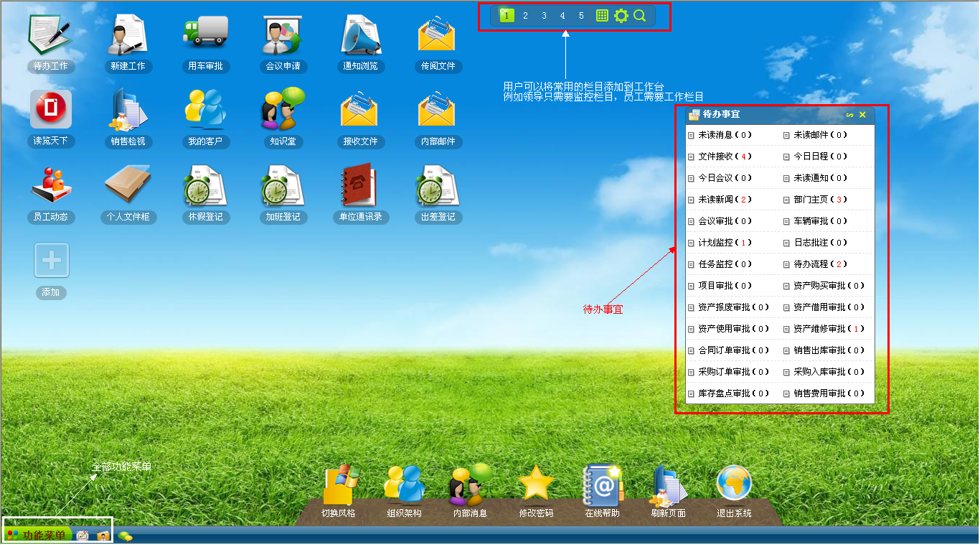The width and height of the screenshot is (980, 545).
Task: Click the notepad icon beside 功能菜单
Action: point(83,536)
